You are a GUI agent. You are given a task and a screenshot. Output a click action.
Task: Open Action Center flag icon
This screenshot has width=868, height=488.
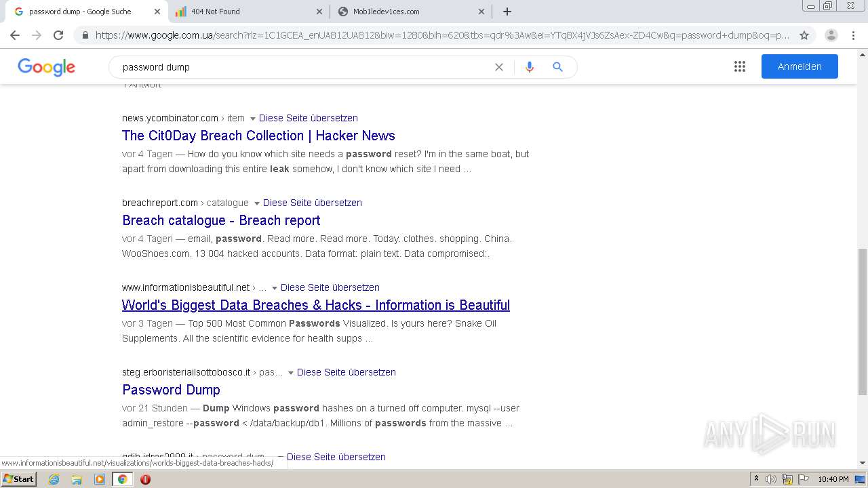click(803, 479)
